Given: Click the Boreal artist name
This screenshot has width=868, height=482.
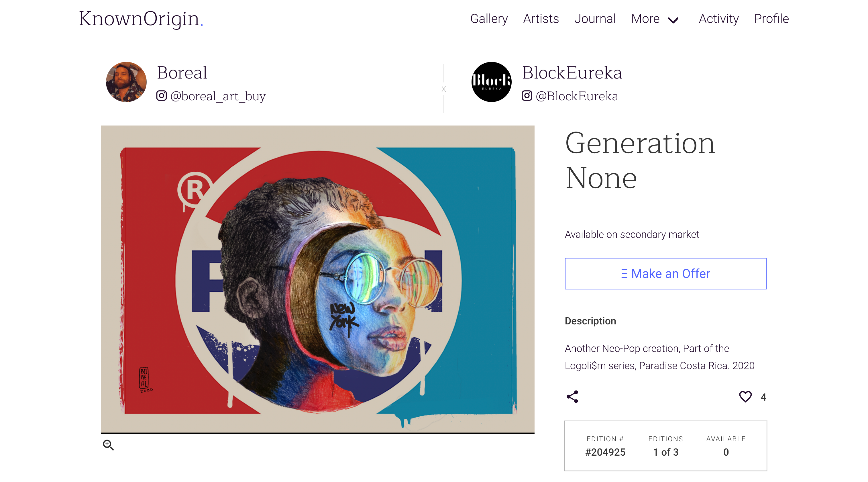Looking at the screenshot, I should pyautogui.click(x=182, y=73).
